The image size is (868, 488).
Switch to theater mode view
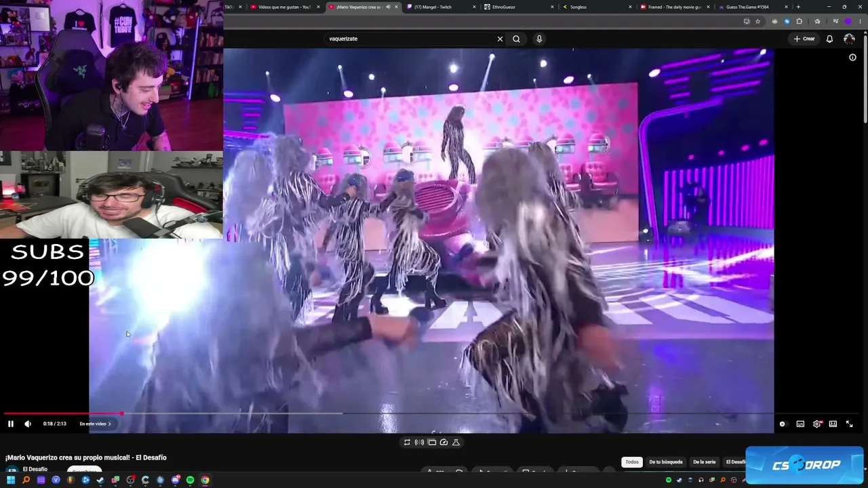pos(833,424)
